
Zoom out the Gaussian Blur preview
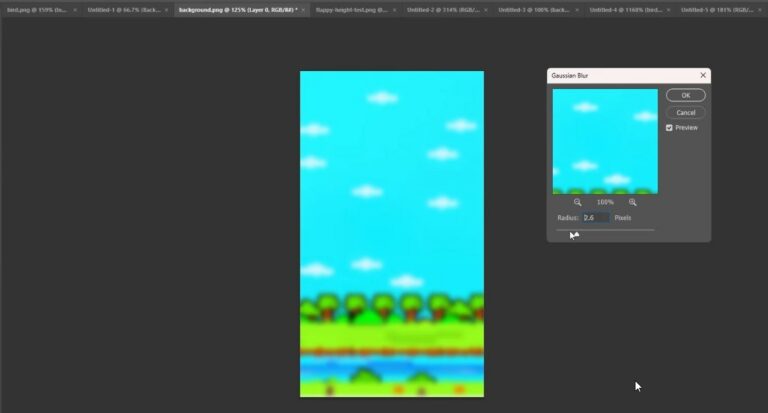coord(578,202)
